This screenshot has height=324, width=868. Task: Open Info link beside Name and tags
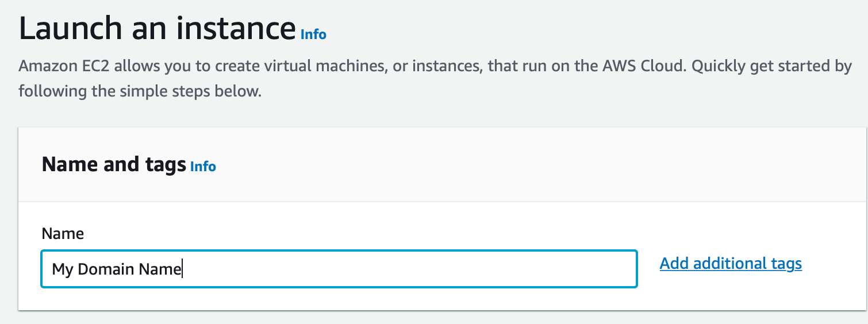[203, 167]
